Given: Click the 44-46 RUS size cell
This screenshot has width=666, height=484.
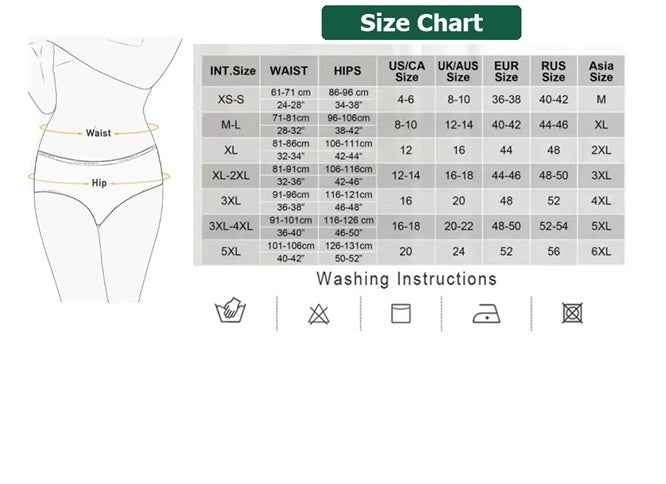Looking at the screenshot, I should click(553, 125).
